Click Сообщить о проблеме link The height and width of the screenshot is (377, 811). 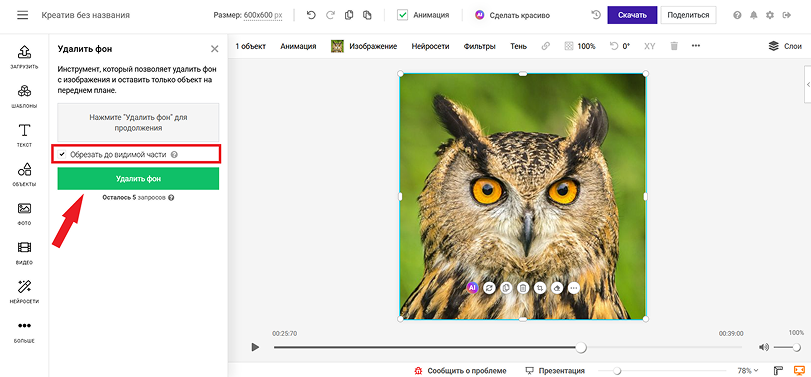(460, 370)
